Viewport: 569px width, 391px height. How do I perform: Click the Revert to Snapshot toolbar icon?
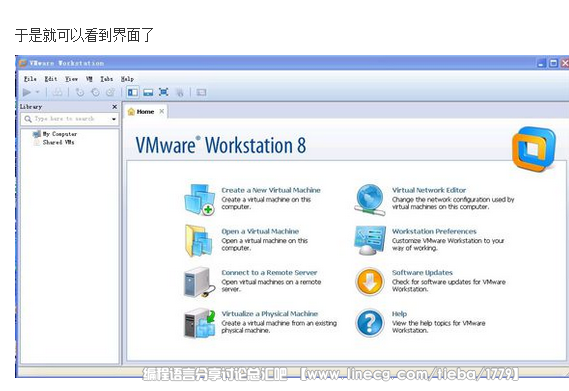tap(95, 92)
